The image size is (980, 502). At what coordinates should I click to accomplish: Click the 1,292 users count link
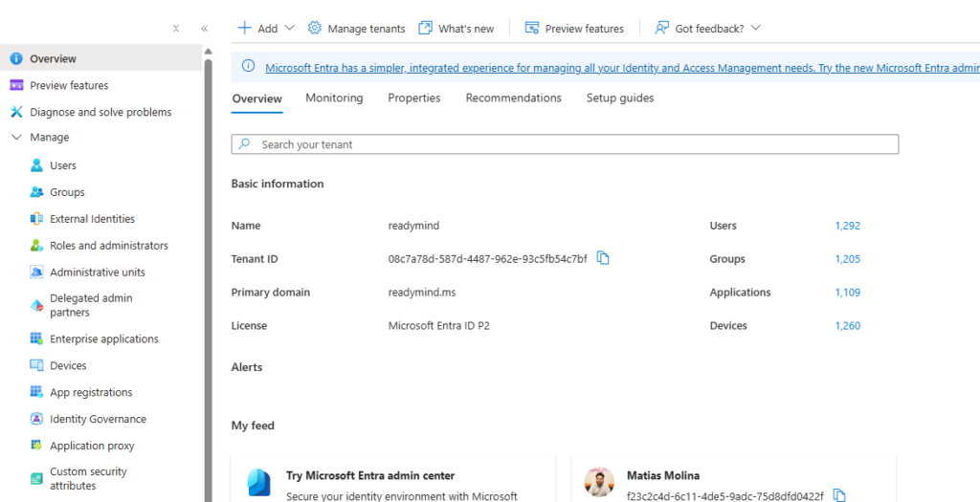click(847, 226)
